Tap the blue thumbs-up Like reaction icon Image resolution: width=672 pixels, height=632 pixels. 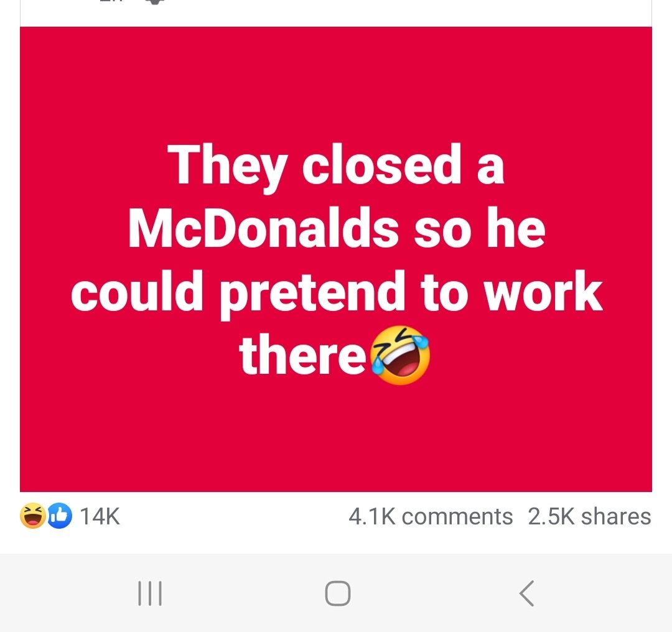pyautogui.click(x=60, y=516)
